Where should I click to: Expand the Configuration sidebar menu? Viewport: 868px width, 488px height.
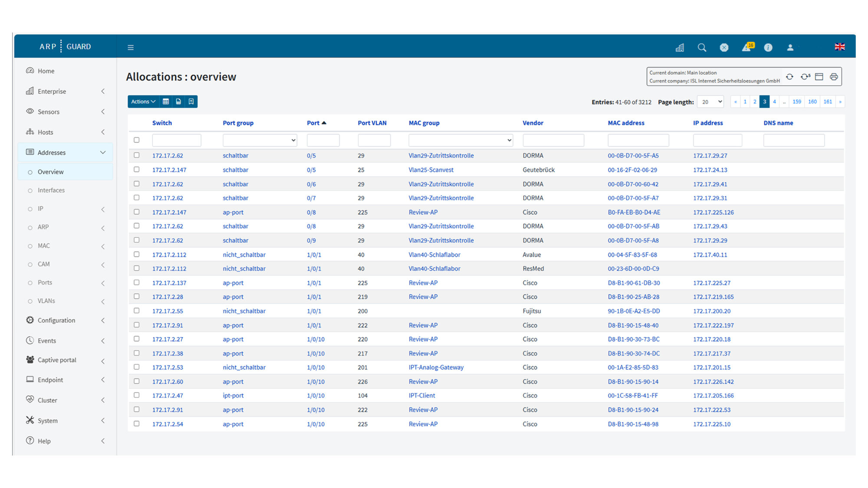point(56,320)
